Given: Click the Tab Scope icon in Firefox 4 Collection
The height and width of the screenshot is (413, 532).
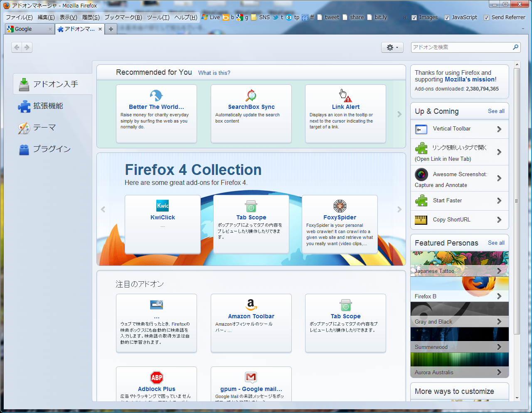Looking at the screenshot, I should pos(251,206).
